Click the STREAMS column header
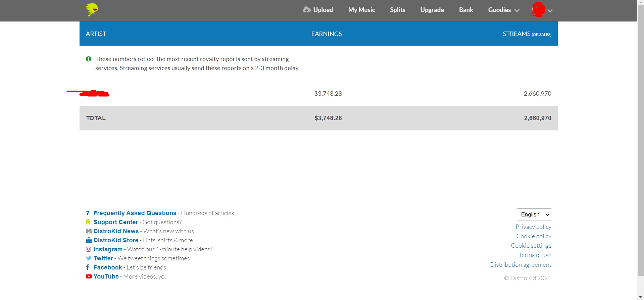Image resolution: width=644 pixels, height=300 pixels. (x=527, y=34)
